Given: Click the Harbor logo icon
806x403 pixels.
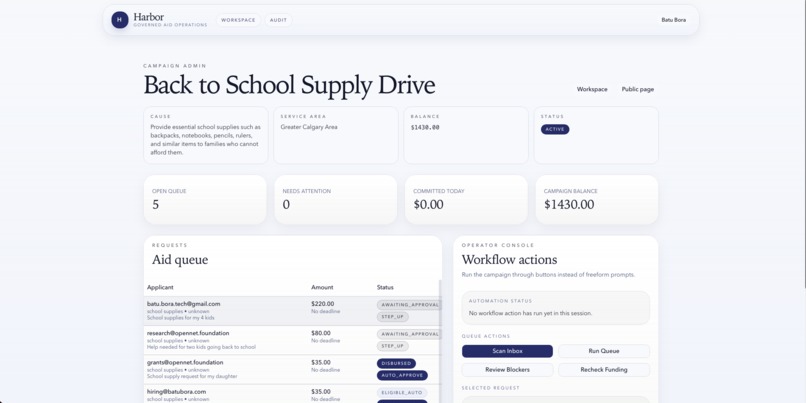Looking at the screenshot, I should (120, 20).
